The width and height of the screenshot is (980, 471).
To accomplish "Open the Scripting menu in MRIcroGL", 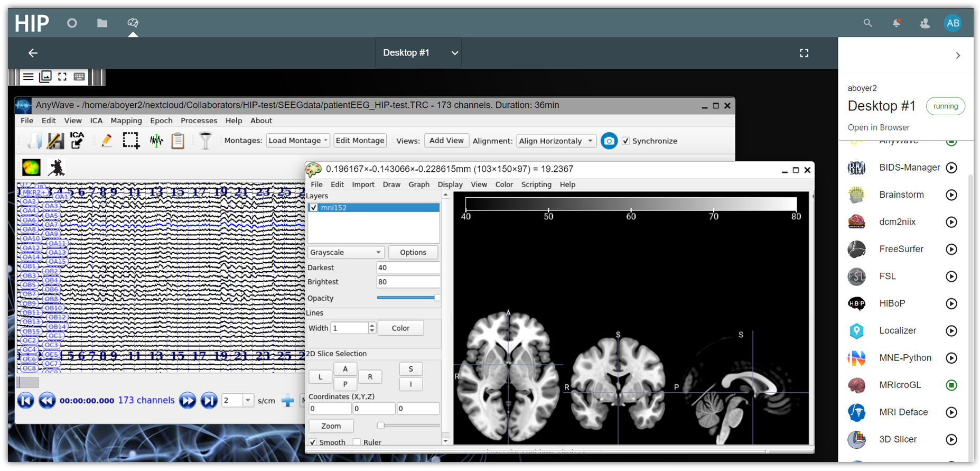I will tap(536, 184).
